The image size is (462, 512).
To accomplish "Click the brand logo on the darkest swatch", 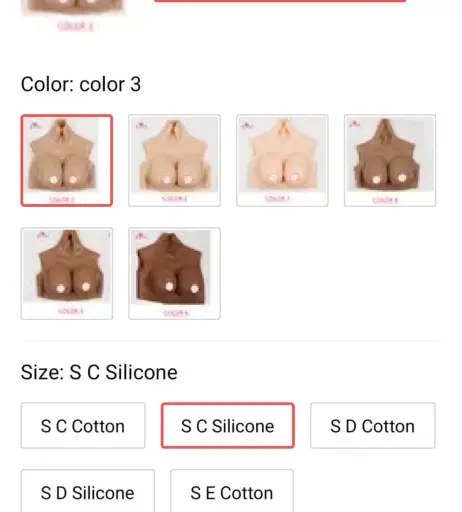I will (140, 236).
